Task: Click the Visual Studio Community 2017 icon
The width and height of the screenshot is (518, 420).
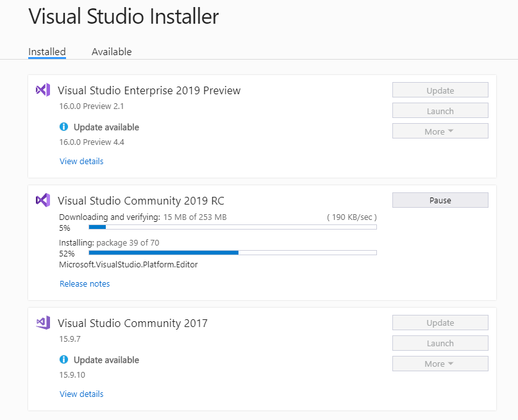Action: pyautogui.click(x=43, y=323)
